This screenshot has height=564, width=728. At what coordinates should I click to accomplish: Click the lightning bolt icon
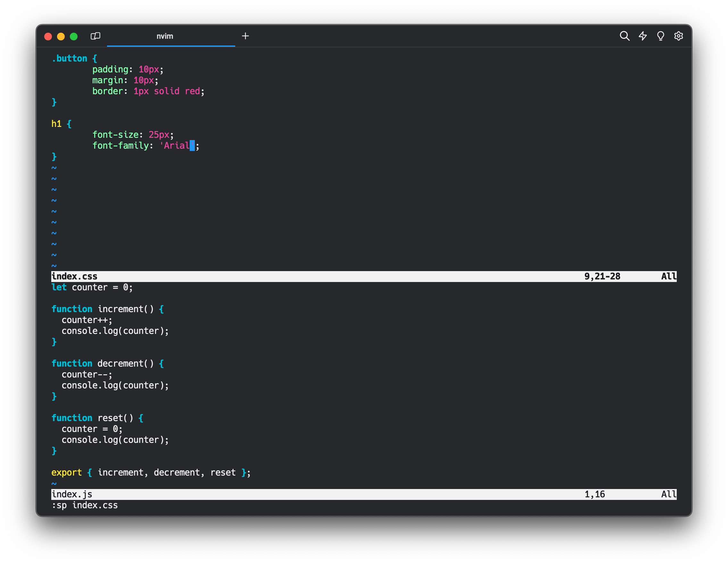[643, 36]
